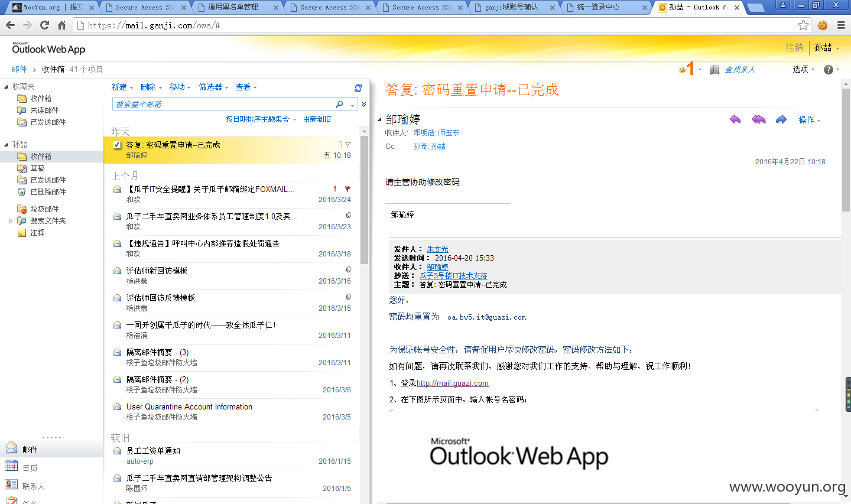Image resolution: width=851 pixels, height=504 pixels.
Task: Click the 瓜子5号楼IT技术支持 cc link
Action: coord(453,276)
